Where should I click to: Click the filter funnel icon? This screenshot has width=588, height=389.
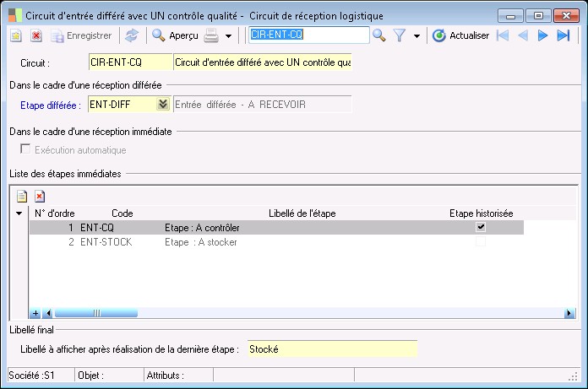(400, 36)
